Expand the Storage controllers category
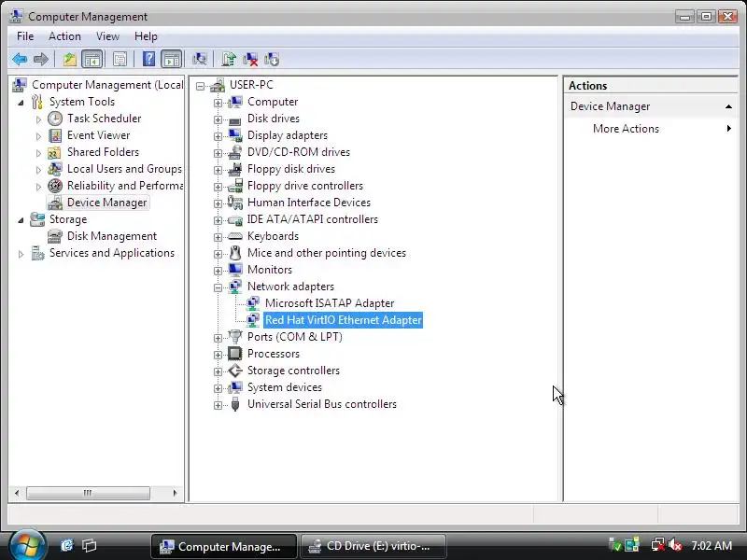The height and width of the screenshot is (560, 747). [218, 371]
